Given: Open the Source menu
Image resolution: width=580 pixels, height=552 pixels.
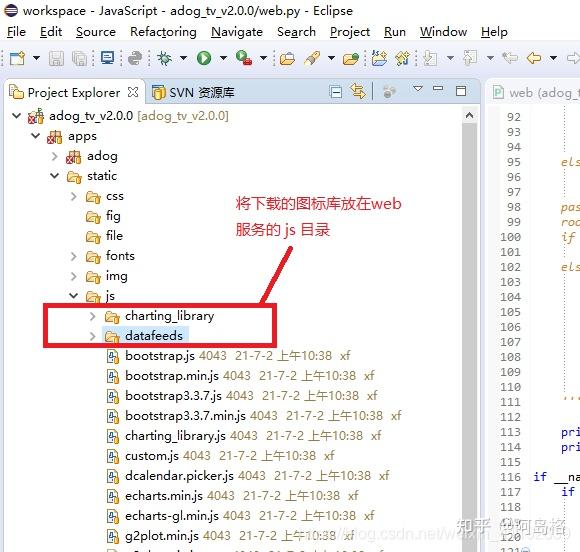Looking at the screenshot, I should click(96, 32).
